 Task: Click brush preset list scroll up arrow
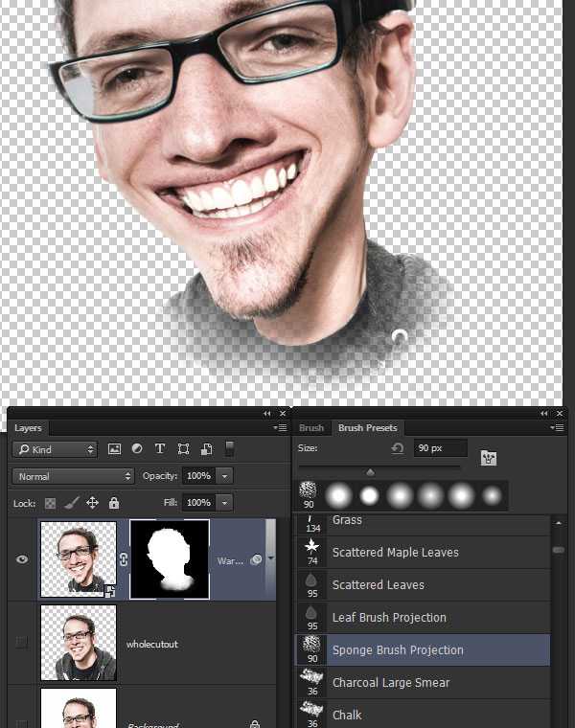pos(559,523)
